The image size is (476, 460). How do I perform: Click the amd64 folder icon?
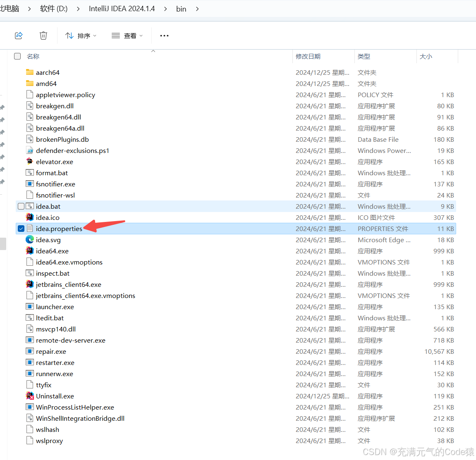[x=30, y=83]
